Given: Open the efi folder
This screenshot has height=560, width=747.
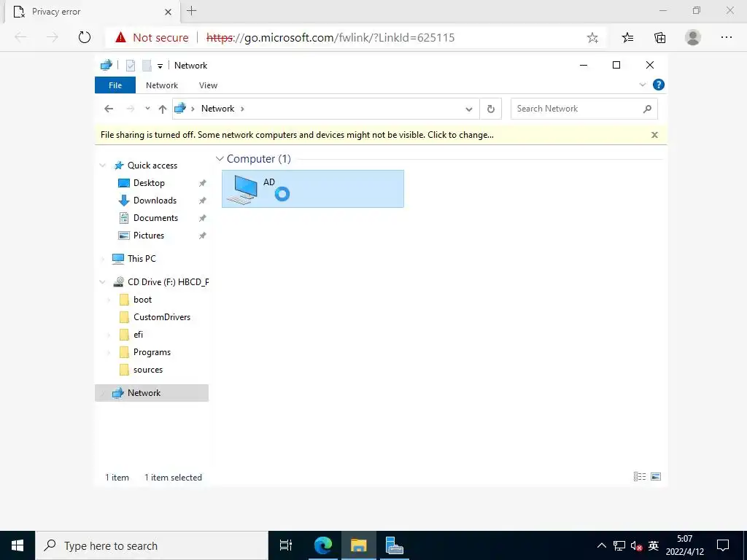Looking at the screenshot, I should coord(138,335).
